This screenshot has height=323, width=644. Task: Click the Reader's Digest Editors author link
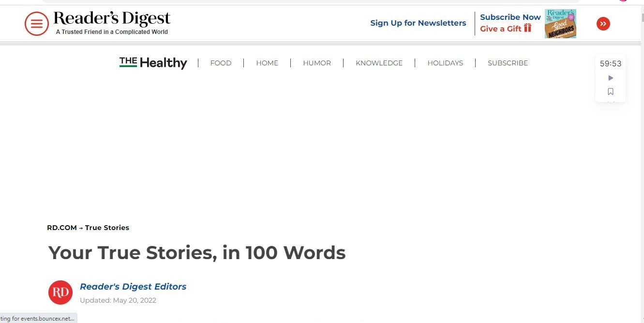point(133,286)
